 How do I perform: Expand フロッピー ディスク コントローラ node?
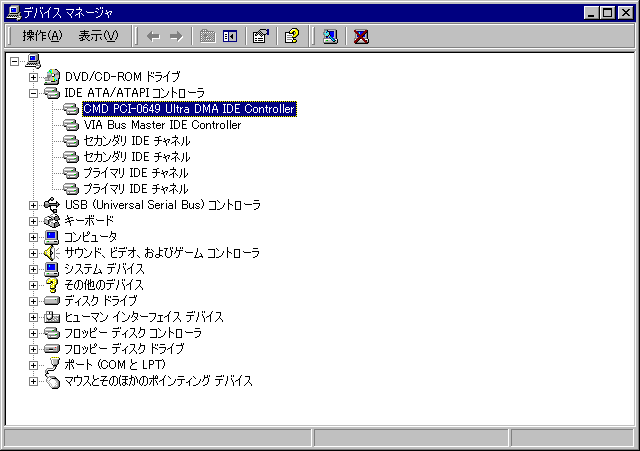coord(33,333)
